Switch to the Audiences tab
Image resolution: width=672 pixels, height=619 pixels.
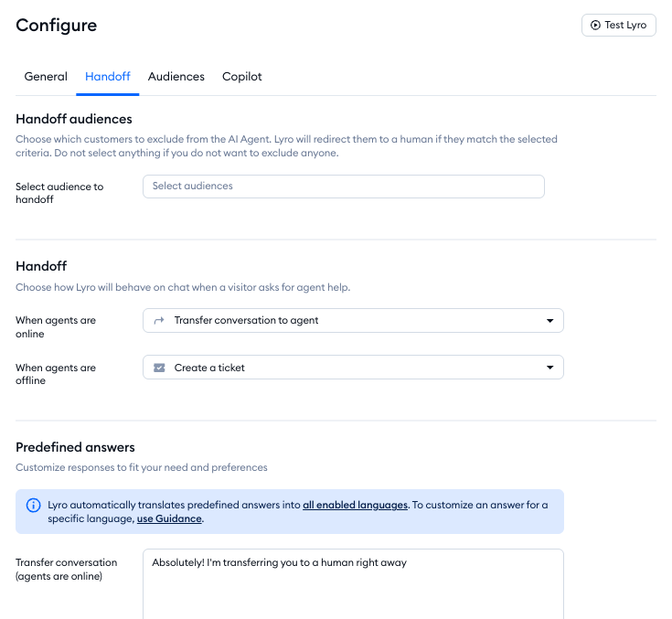tap(176, 77)
